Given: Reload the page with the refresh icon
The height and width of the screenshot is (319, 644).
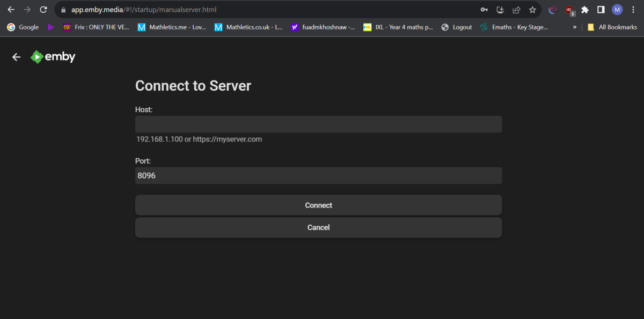Looking at the screenshot, I should 43,10.
